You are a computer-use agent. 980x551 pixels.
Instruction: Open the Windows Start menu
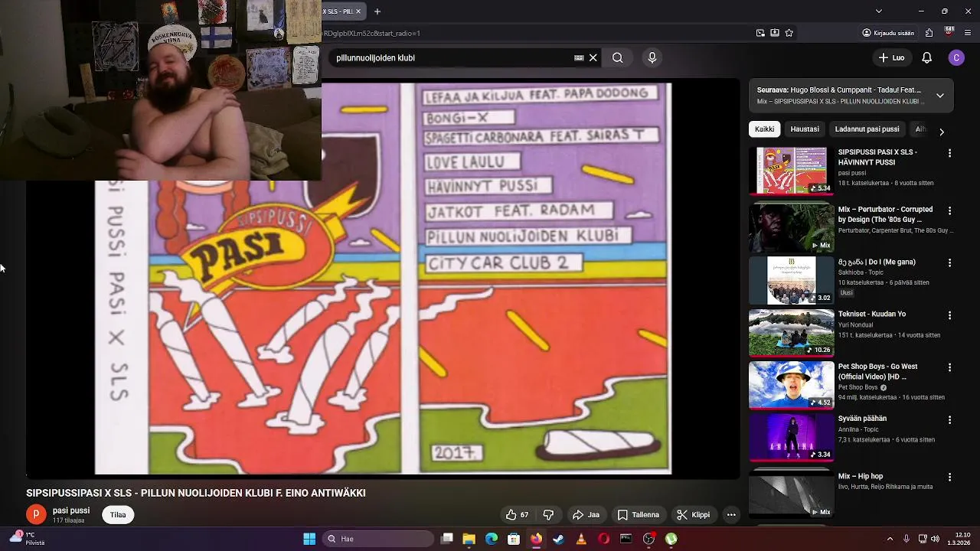309,539
